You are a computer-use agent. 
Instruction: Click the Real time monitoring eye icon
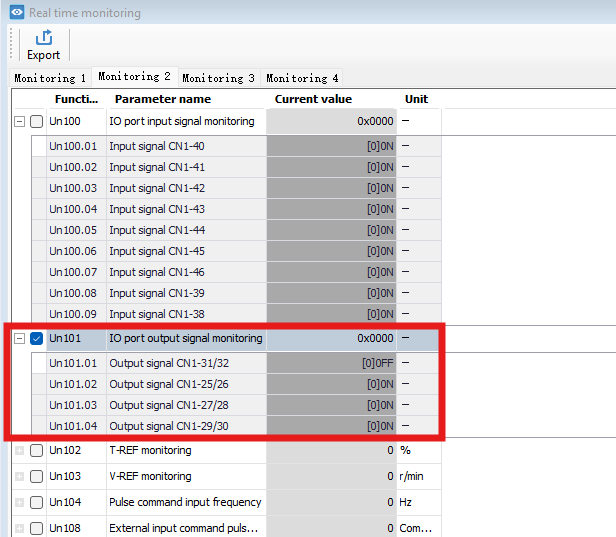tap(16, 13)
